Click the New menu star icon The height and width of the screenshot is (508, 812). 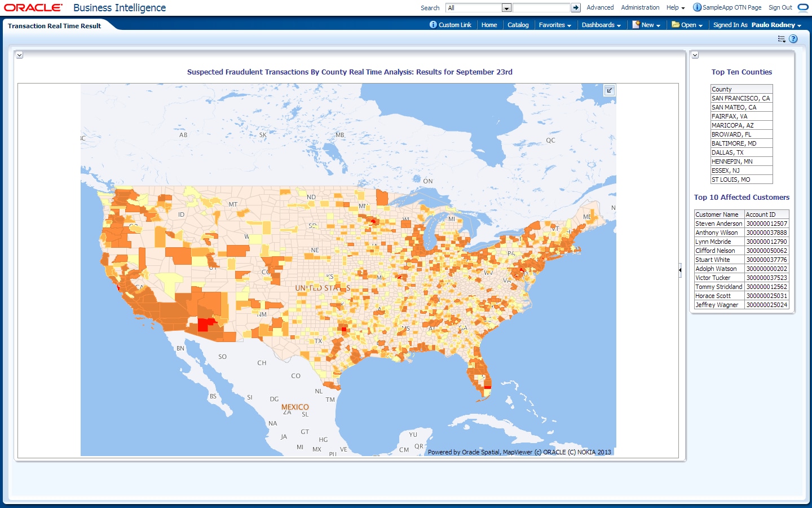tap(636, 25)
